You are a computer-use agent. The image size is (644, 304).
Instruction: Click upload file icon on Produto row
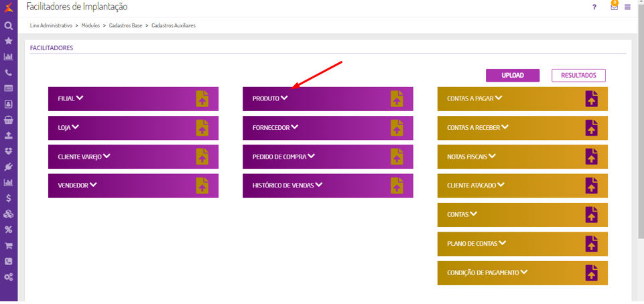tap(397, 98)
